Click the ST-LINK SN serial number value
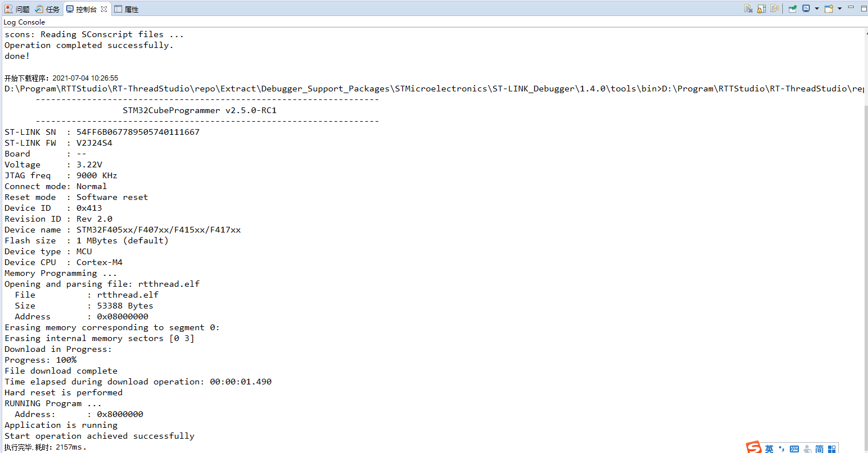The height and width of the screenshot is (453, 868). pos(138,132)
